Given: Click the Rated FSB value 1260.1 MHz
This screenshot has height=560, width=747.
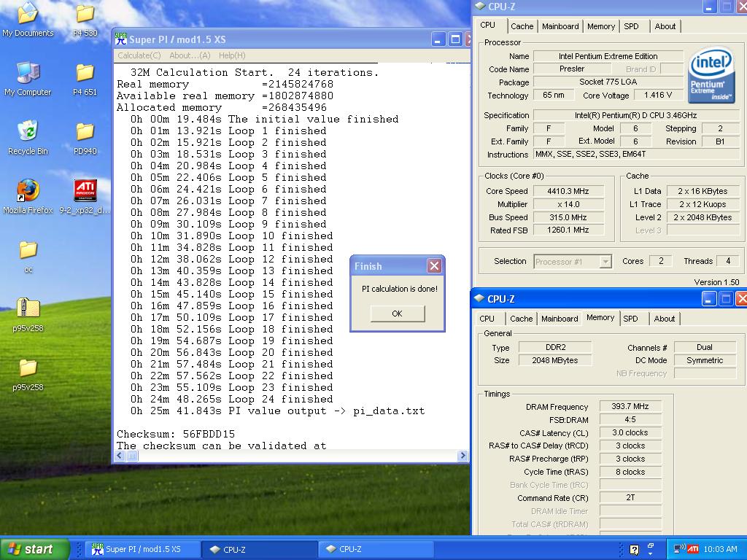Looking at the screenshot, I should pos(568,230).
